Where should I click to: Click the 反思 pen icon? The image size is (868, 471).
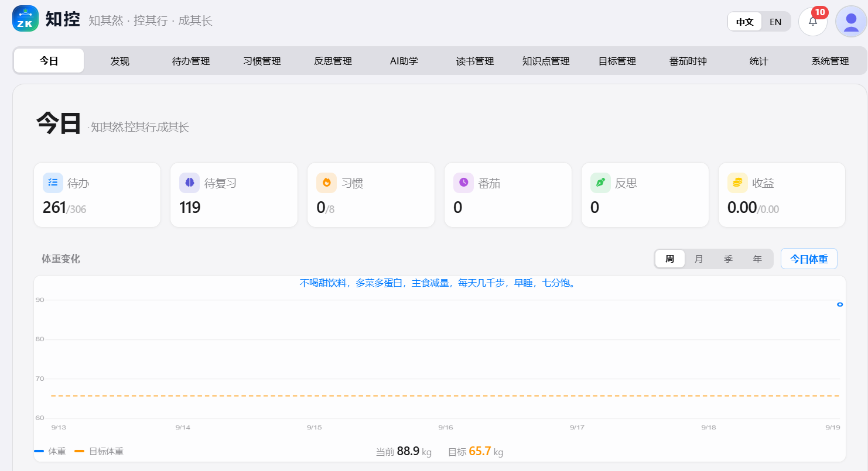[x=601, y=183]
